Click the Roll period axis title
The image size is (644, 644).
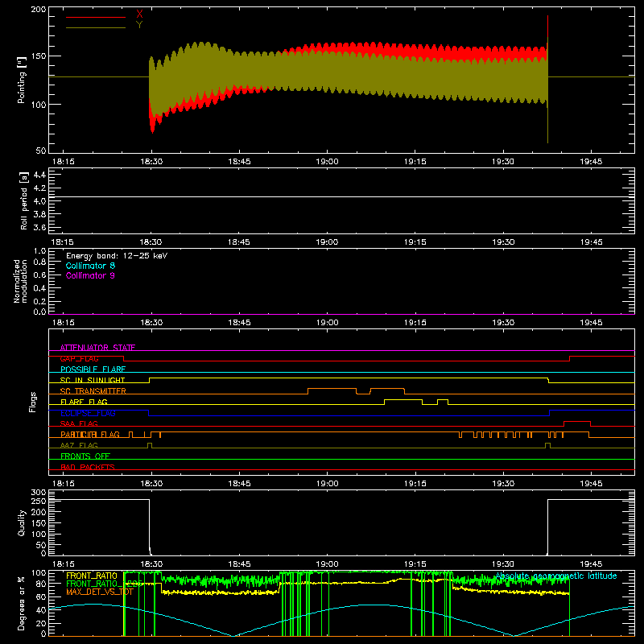tap(24, 201)
